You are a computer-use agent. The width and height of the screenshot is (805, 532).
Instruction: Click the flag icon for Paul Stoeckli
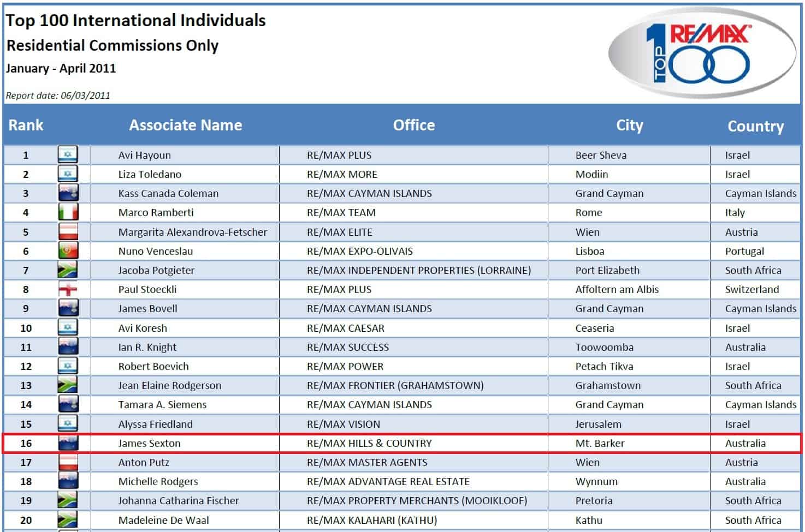point(68,289)
